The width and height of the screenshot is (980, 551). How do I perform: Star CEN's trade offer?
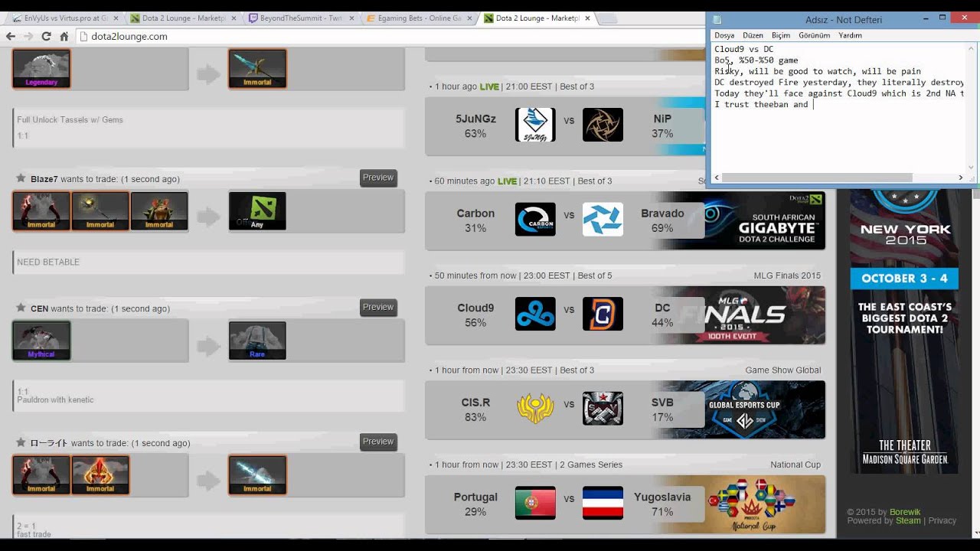pyautogui.click(x=21, y=308)
